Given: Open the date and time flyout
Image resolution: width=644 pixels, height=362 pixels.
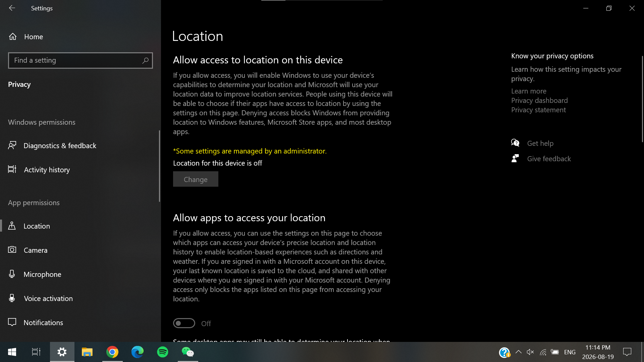Looking at the screenshot, I should pyautogui.click(x=598, y=352).
